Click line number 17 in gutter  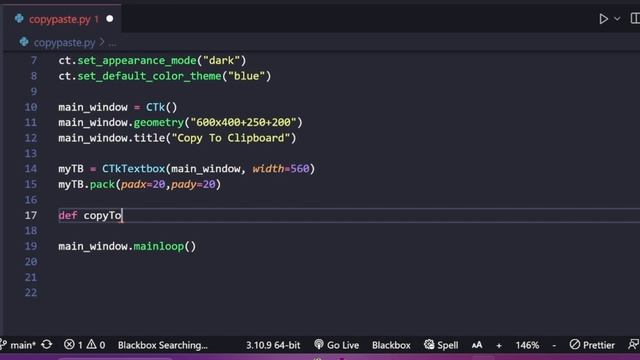pyautogui.click(x=31, y=216)
